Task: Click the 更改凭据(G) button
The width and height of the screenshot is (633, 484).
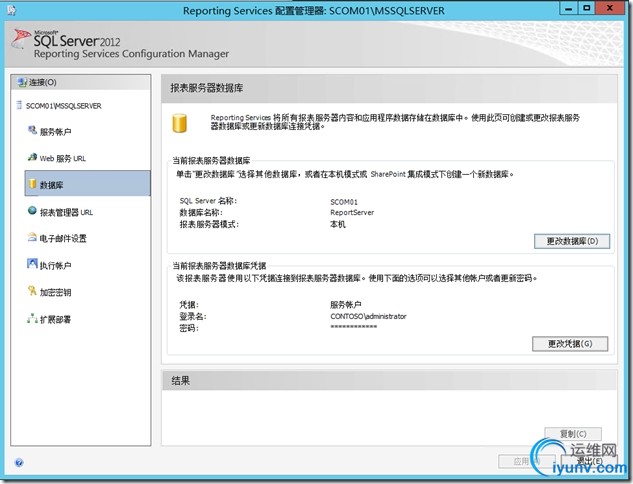Action: [570, 344]
